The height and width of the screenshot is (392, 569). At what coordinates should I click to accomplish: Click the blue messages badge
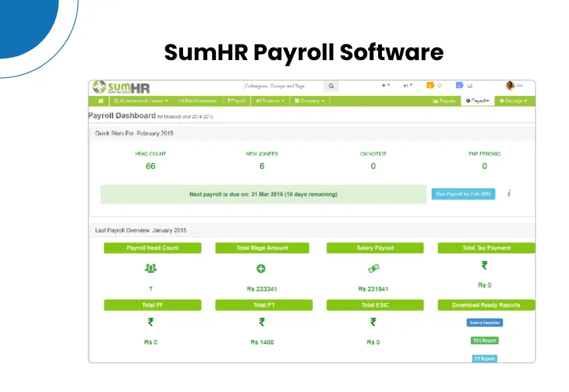(459, 85)
